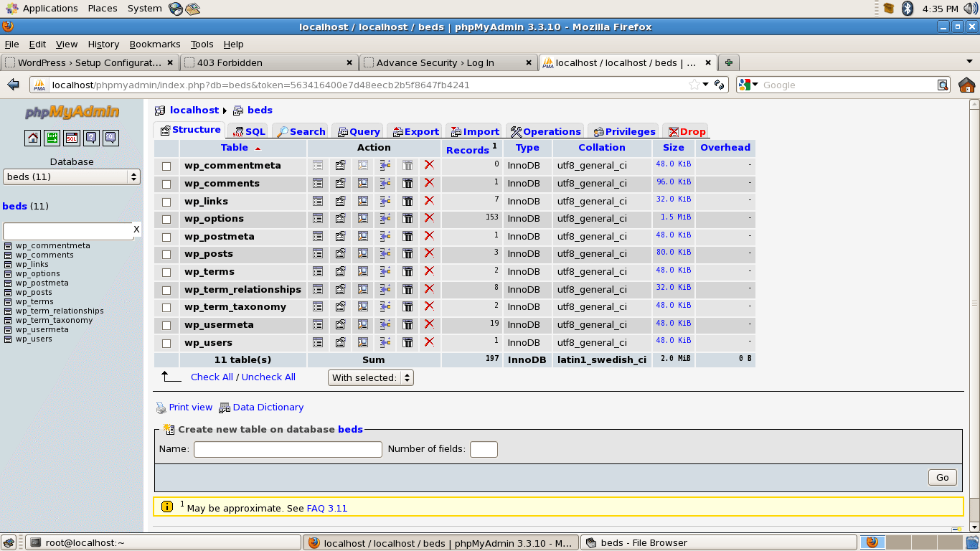This screenshot has height=551, width=980.
Task: Open Structure icon for wp_commentmeta row
Action: (341, 166)
